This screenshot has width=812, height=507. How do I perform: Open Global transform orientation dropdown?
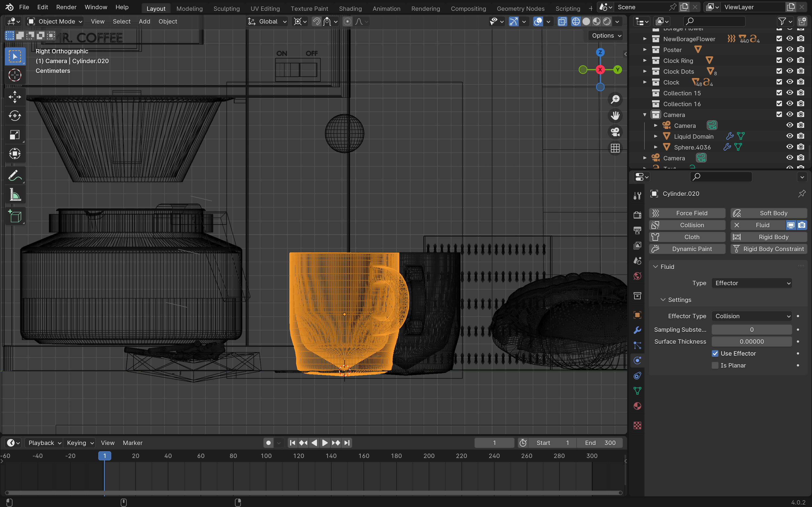(267, 21)
